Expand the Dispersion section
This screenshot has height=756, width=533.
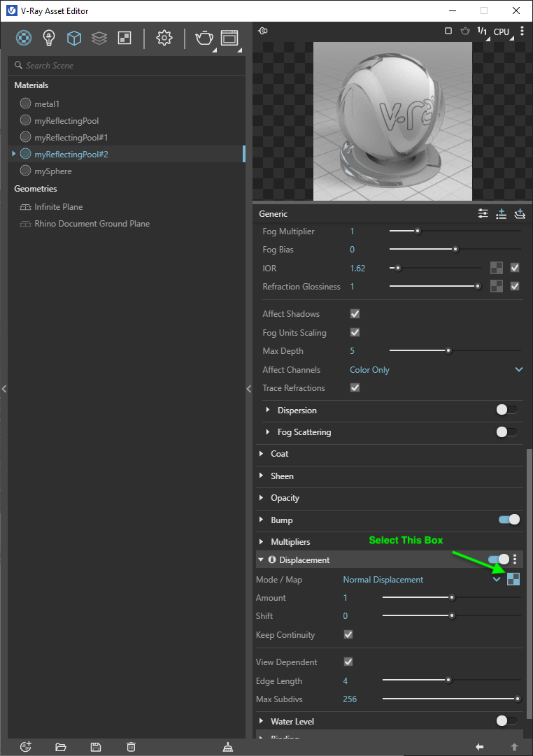(x=268, y=410)
